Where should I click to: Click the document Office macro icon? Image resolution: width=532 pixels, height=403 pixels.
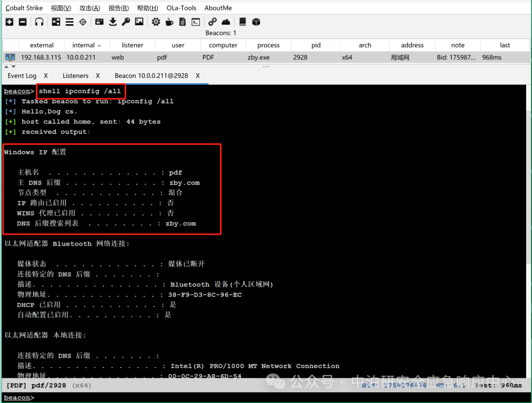tap(183, 22)
